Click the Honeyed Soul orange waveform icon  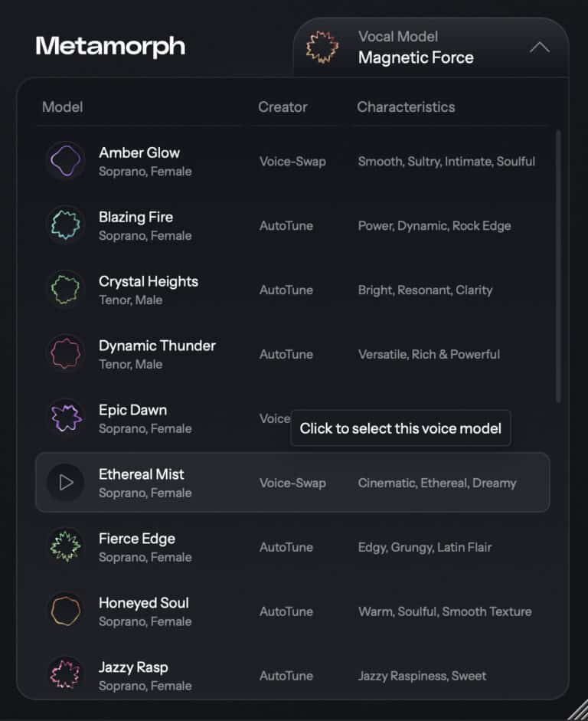coord(65,611)
